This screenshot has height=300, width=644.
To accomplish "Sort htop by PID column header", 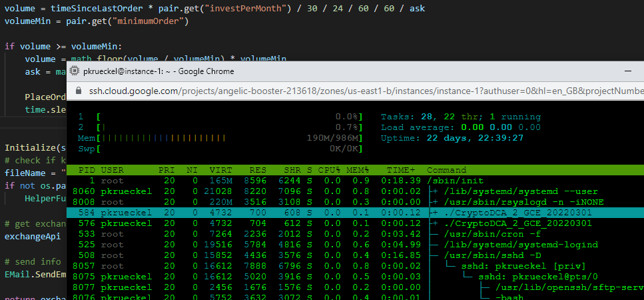I will coord(87,170).
